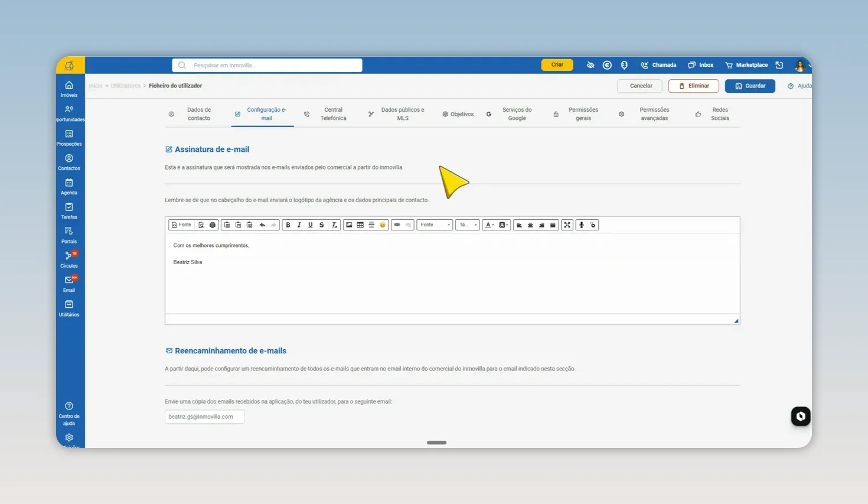Open the user avatar menu
The height and width of the screenshot is (504, 868).
(800, 66)
